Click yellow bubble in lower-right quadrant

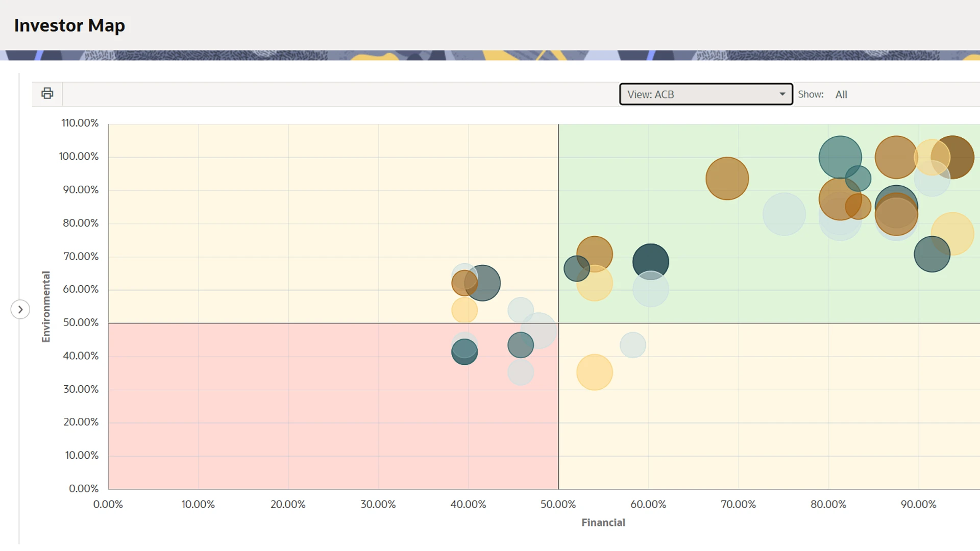pos(594,372)
